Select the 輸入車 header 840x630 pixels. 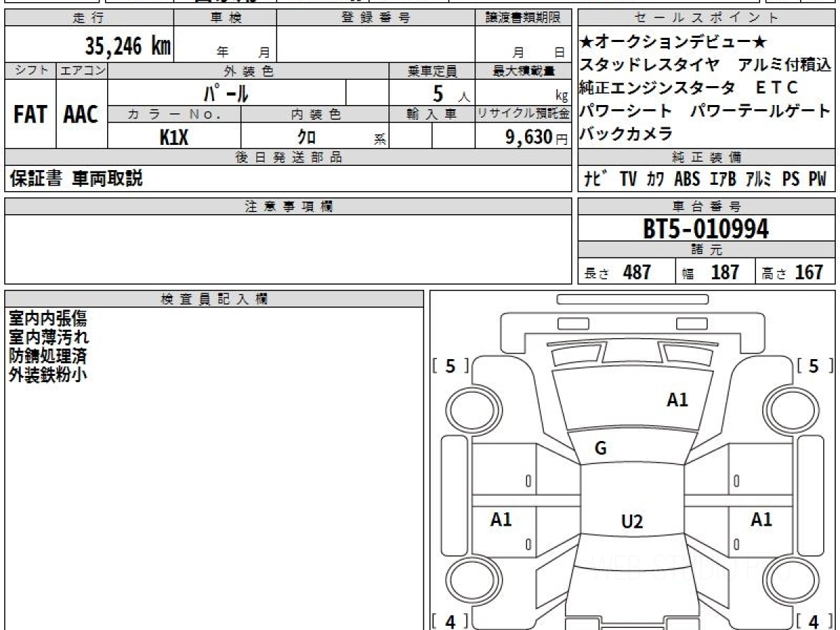point(432,114)
